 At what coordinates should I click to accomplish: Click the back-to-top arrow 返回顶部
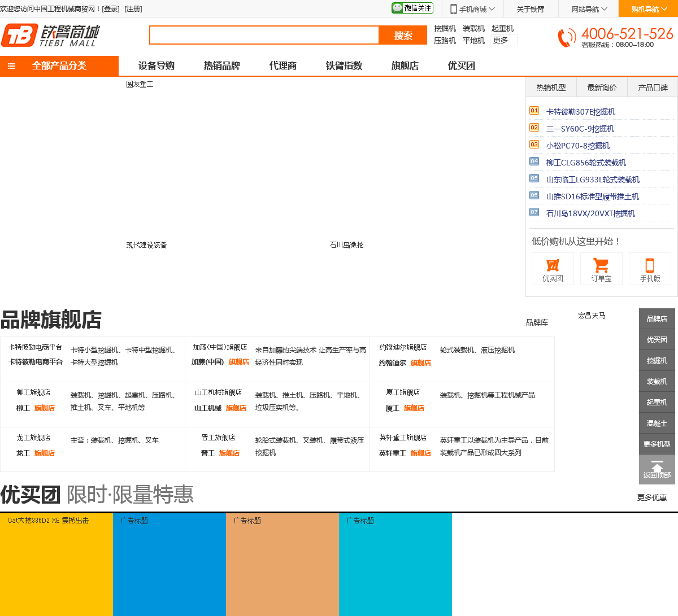[657, 470]
